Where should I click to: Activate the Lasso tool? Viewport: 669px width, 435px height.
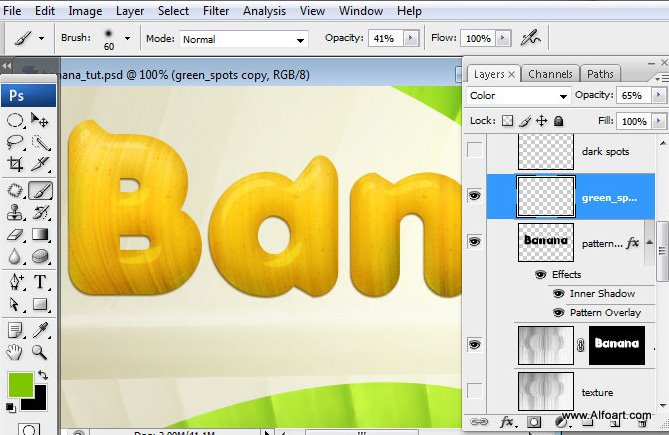(x=15, y=142)
